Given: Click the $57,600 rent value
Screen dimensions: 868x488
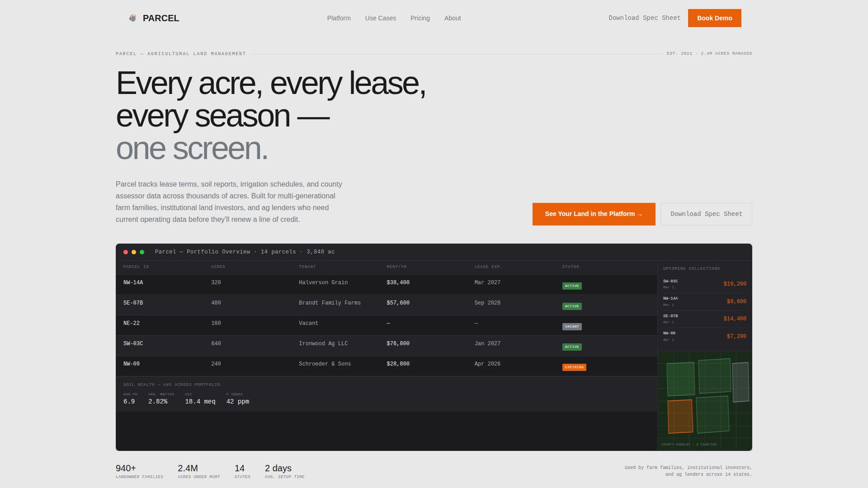Looking at the screenshot, I should point(398,303).
